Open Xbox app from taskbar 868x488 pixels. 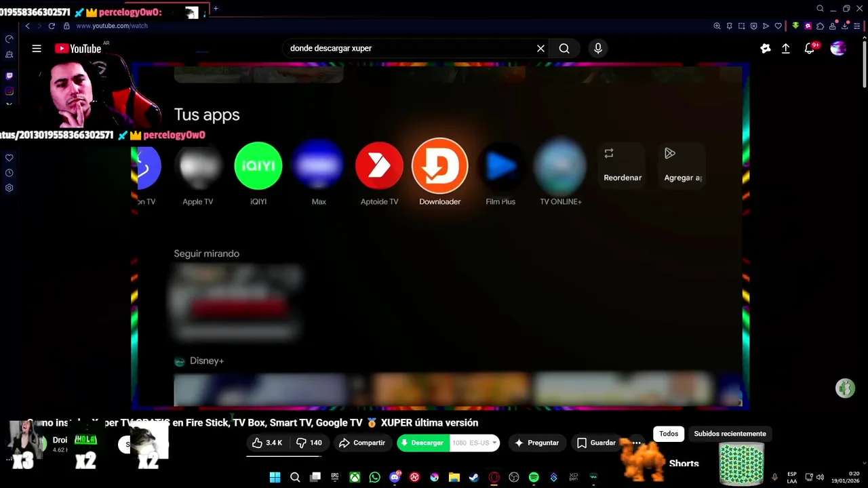(355, 477)
